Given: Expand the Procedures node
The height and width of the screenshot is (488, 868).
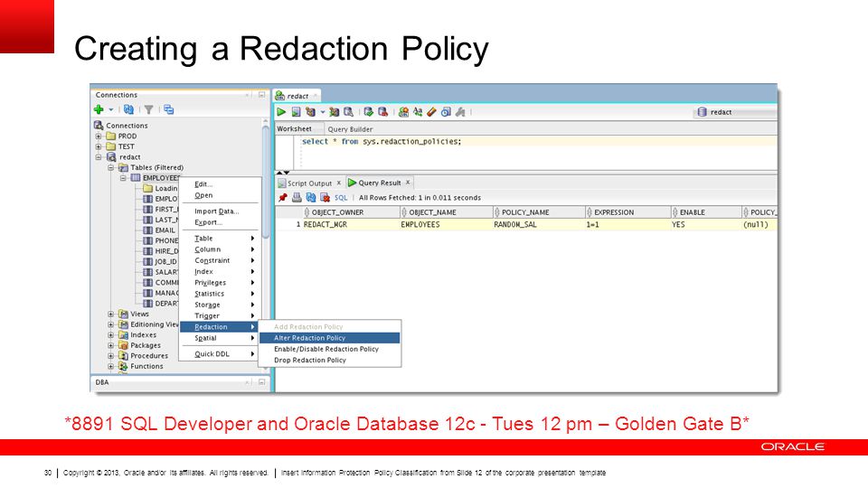Looking at the screenshot, I should [x=110, y=356].
